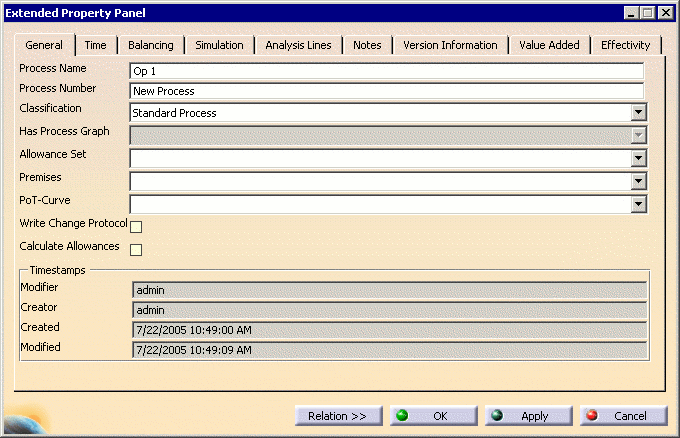Open the Analysis Lines tab
Image resolution: width=680 pixels, height=438 pixels.
[x=298, y=45]
